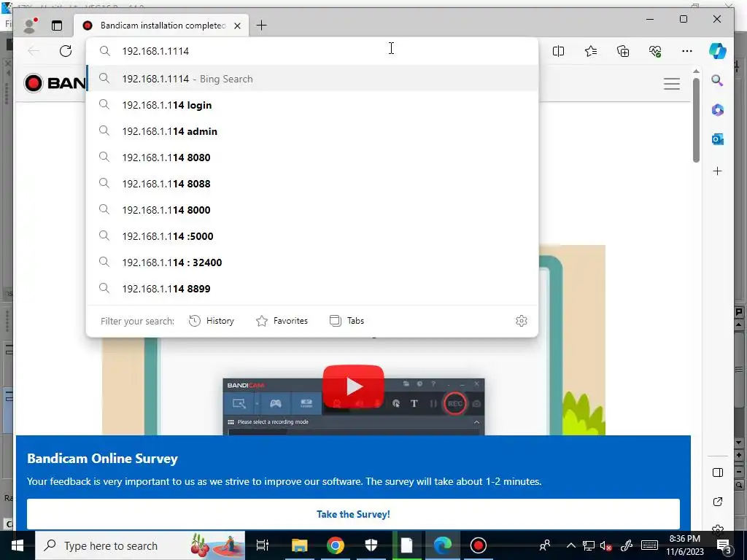Viewport: 747px width, 560px height.
Task: Click the page vertical scrollbar thumb
Action: [x=696, y=120]
